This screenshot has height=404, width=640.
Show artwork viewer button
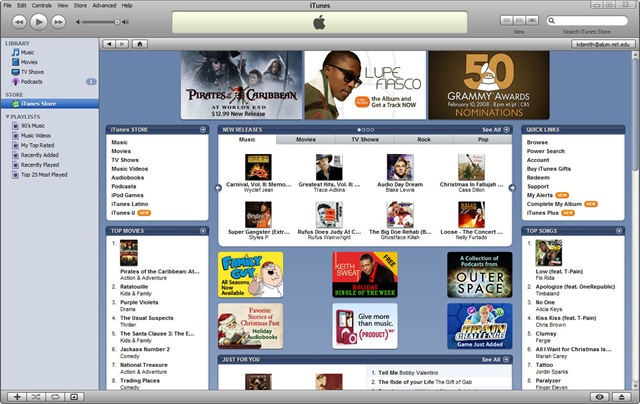74,397
